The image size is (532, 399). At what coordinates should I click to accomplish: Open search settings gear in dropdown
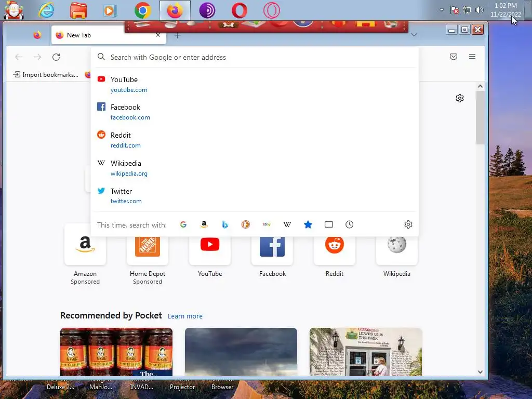tap(408, 224)
